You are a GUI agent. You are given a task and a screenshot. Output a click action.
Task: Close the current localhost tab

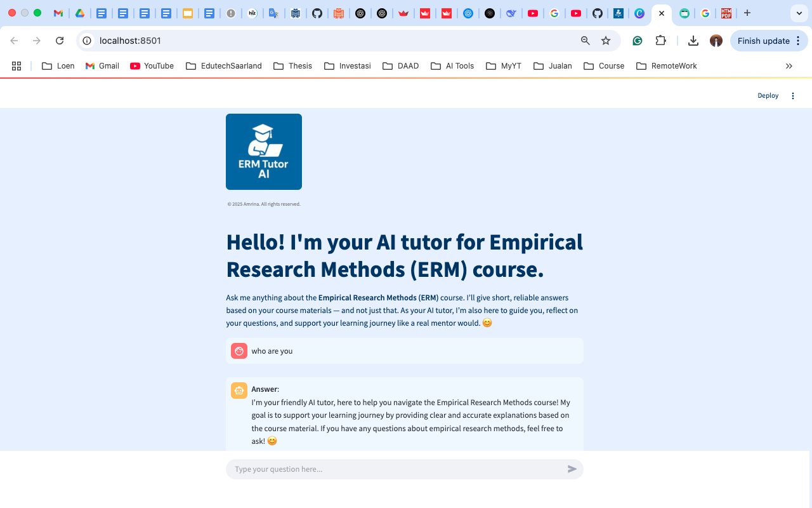click(x=662, y=13)
